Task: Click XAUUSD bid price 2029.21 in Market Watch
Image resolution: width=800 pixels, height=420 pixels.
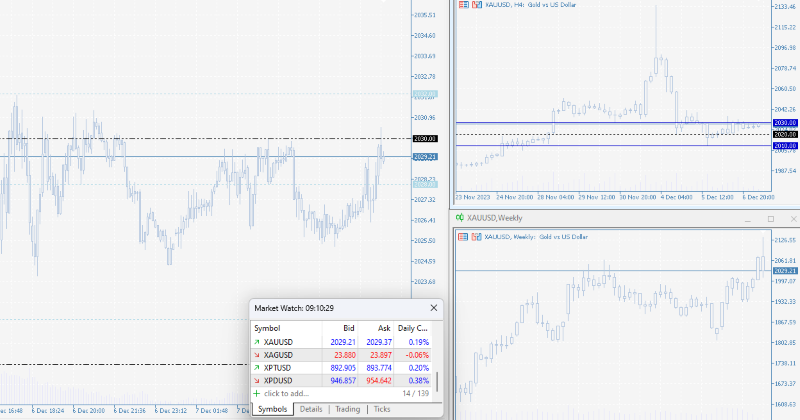Action: pos(343,342)
